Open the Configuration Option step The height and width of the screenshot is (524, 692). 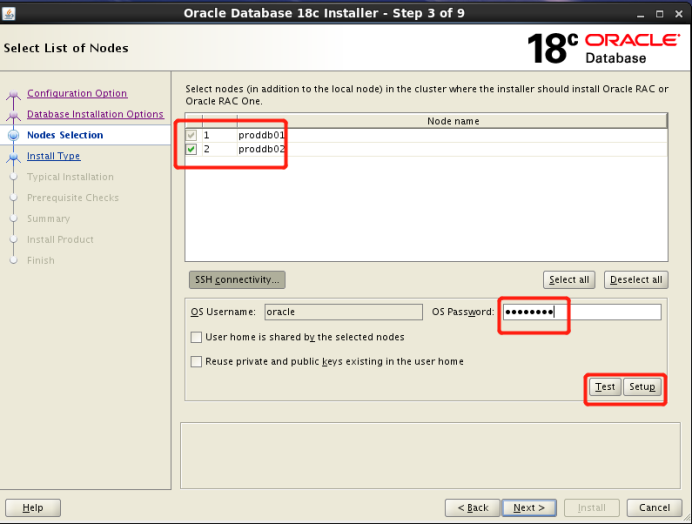click(77, 93)
